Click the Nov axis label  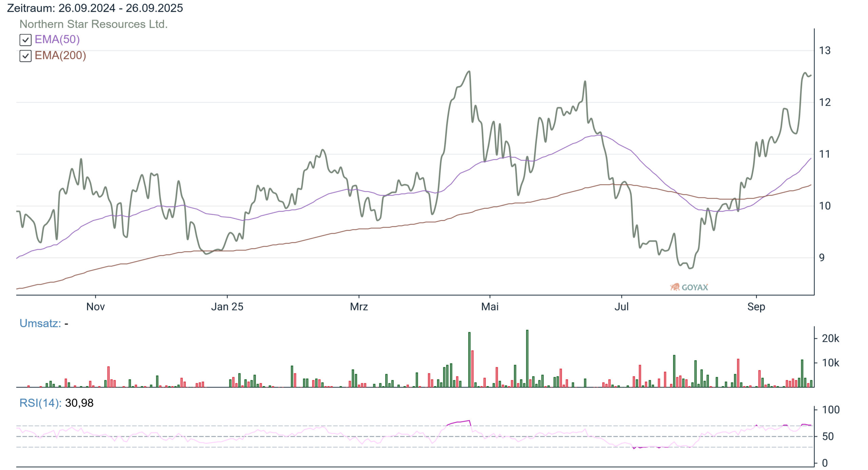coord(96,307)
